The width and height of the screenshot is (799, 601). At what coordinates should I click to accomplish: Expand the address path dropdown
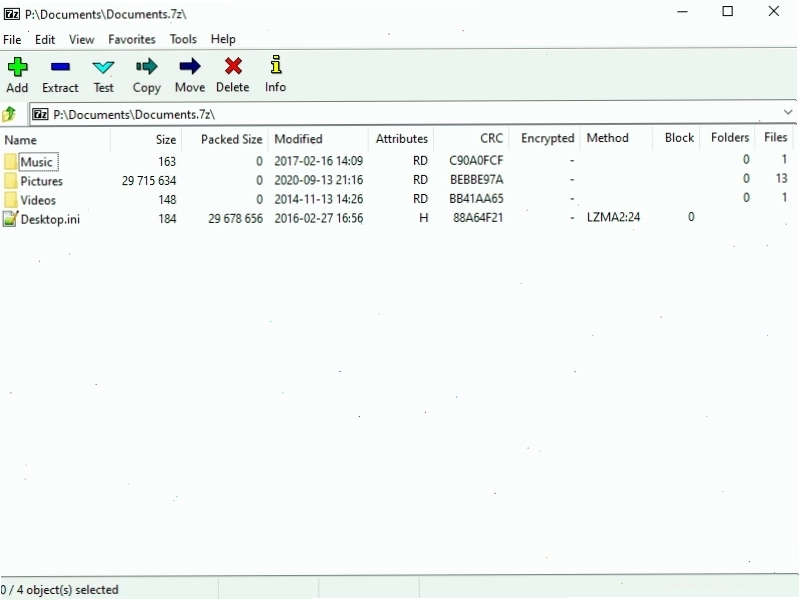click(x=788, y=112)
